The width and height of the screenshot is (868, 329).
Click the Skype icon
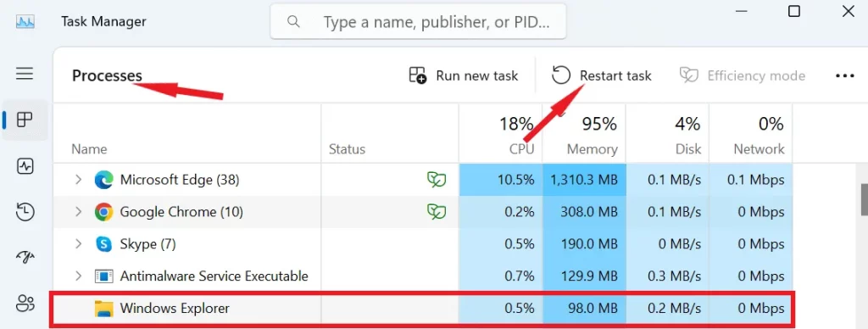coord(103,243)
